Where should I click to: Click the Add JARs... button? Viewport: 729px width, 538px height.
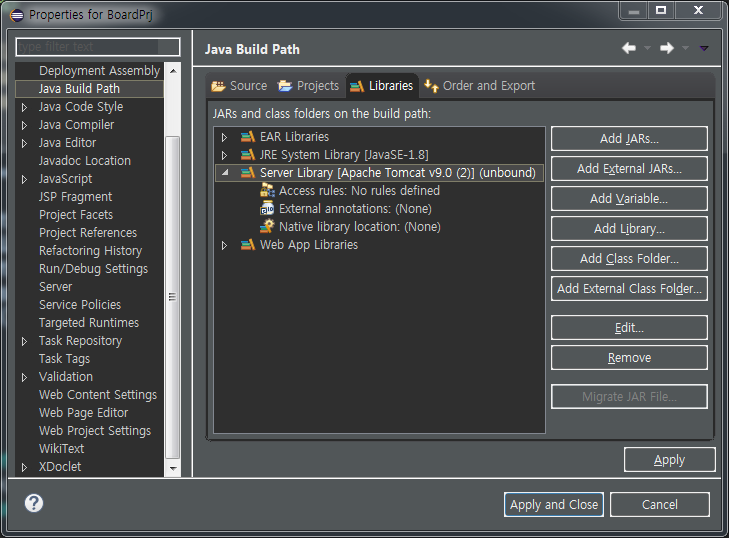[x=629, y=139]
